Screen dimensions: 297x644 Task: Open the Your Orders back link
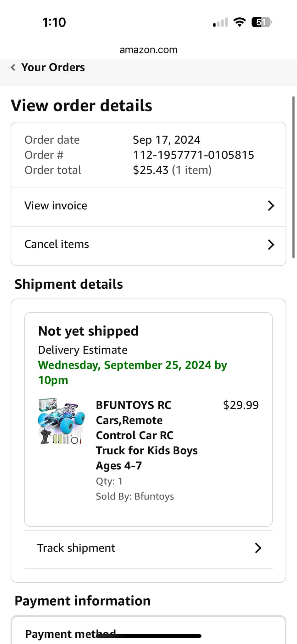tap(53, 67)
